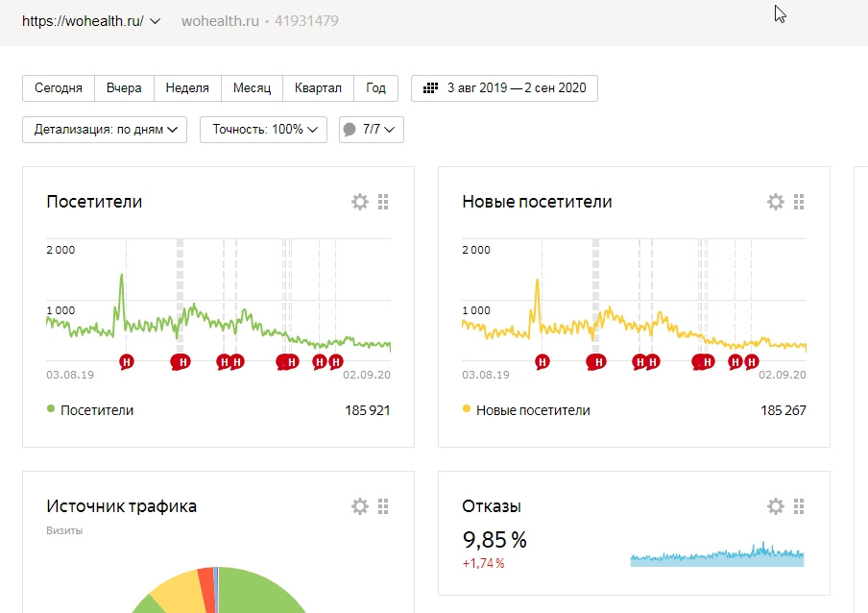Click first red annotation marker in Новые посетители chart
This screenshot has height=613, width=868.
point(542,362)
